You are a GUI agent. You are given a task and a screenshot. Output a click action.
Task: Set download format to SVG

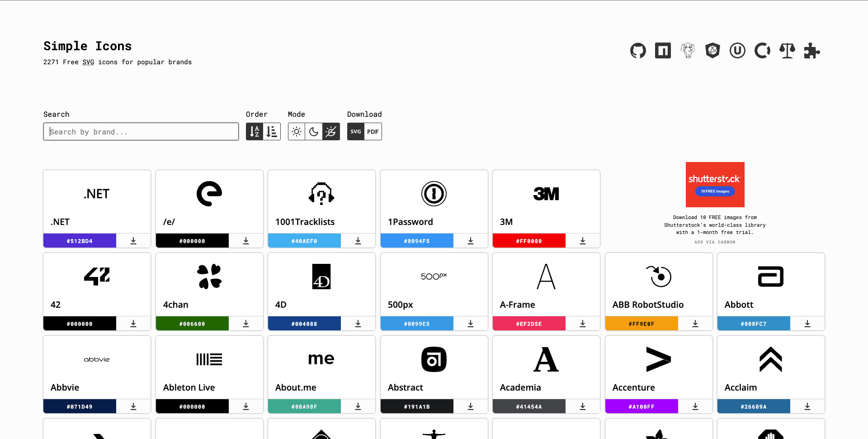click(356, 132)
